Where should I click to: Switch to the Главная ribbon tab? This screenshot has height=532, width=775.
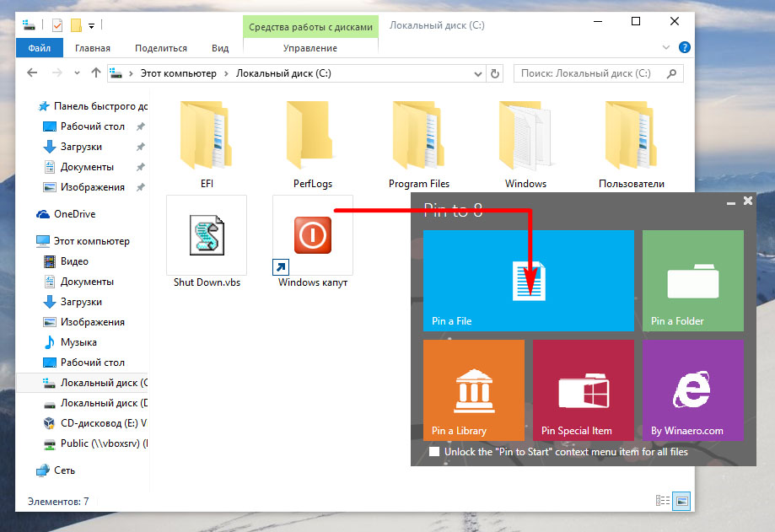[93, 48]
